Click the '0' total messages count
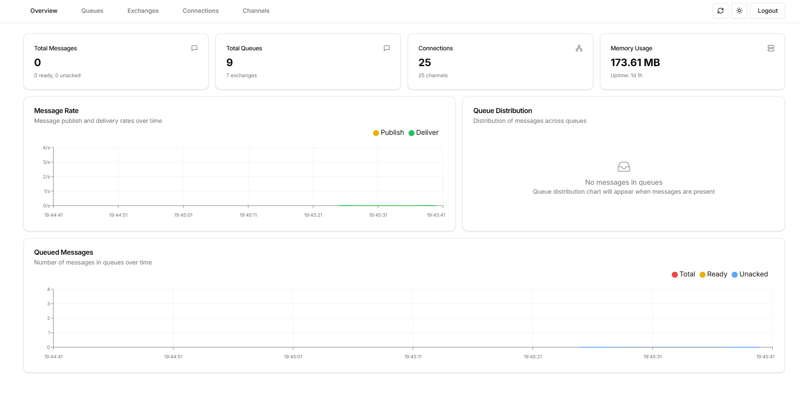 coord(37,63)
